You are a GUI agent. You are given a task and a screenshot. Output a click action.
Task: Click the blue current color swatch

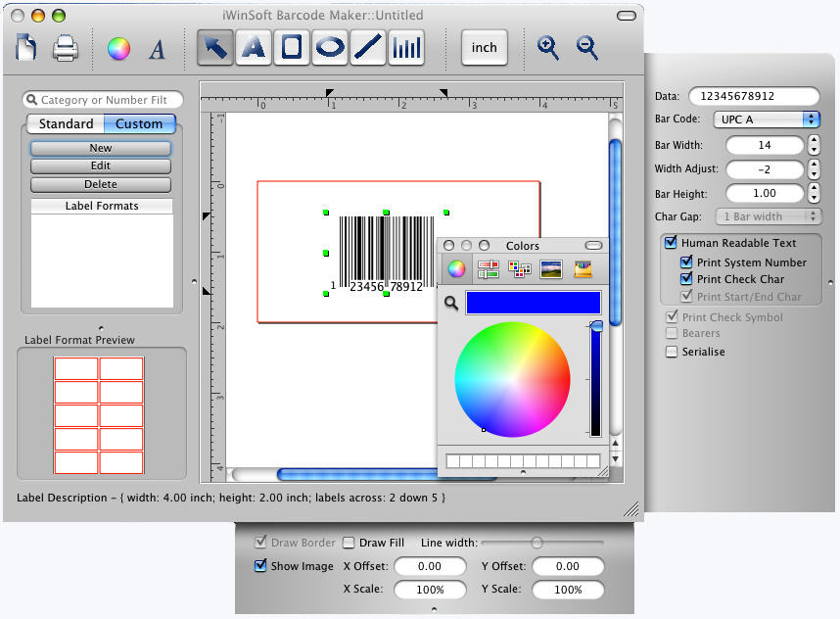point(533,303)
